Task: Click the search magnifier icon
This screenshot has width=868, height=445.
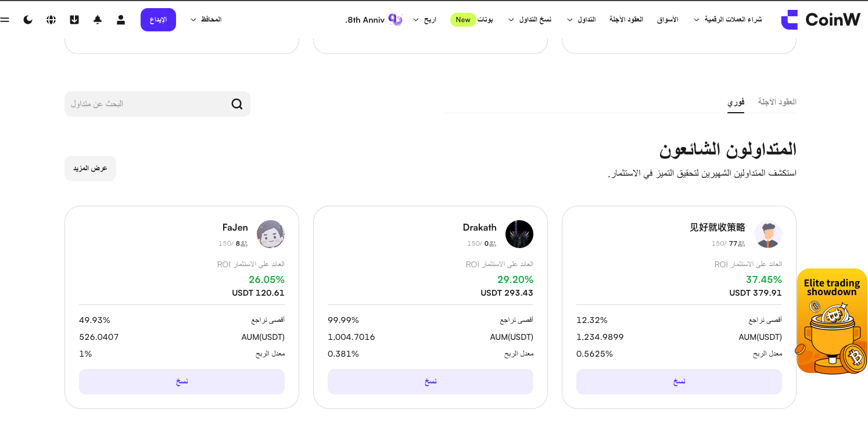Action: 237,104
